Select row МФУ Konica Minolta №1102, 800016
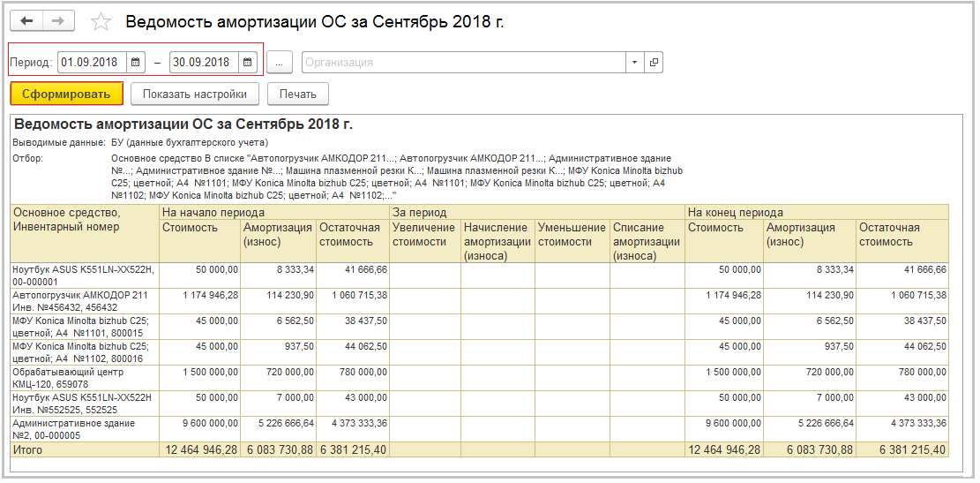Image resolution: width=980 pixels, height=483 pixels. tap(479, 352)
